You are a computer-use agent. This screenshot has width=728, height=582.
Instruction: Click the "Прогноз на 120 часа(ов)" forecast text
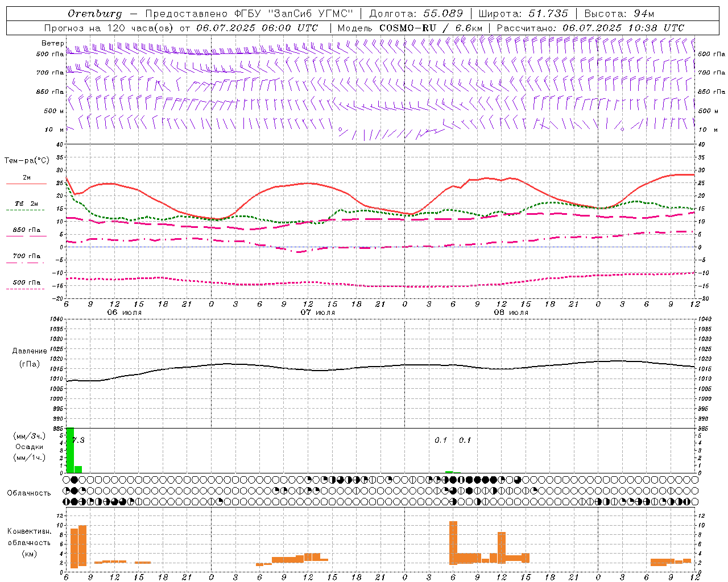click(109, 28)
